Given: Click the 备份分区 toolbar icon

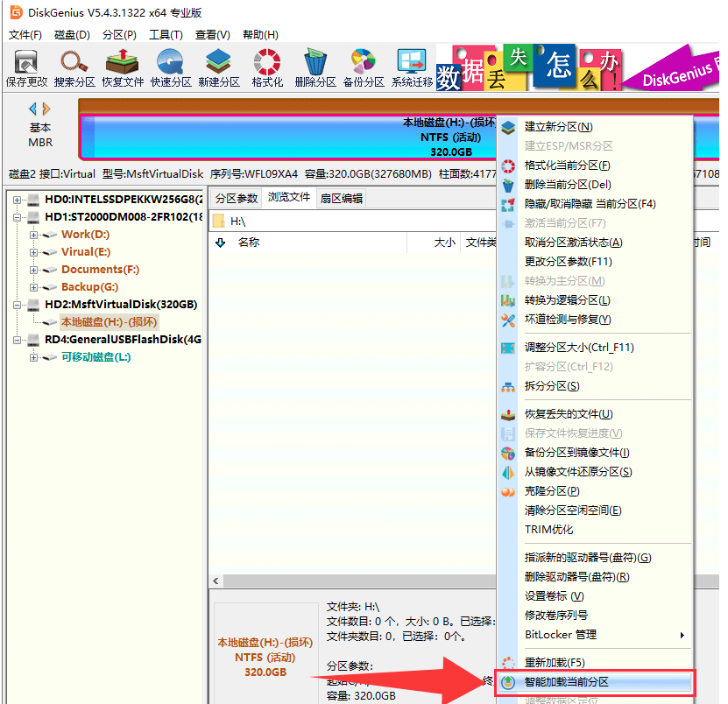Looking at the screenshot, I should click(x=364, y=68).
